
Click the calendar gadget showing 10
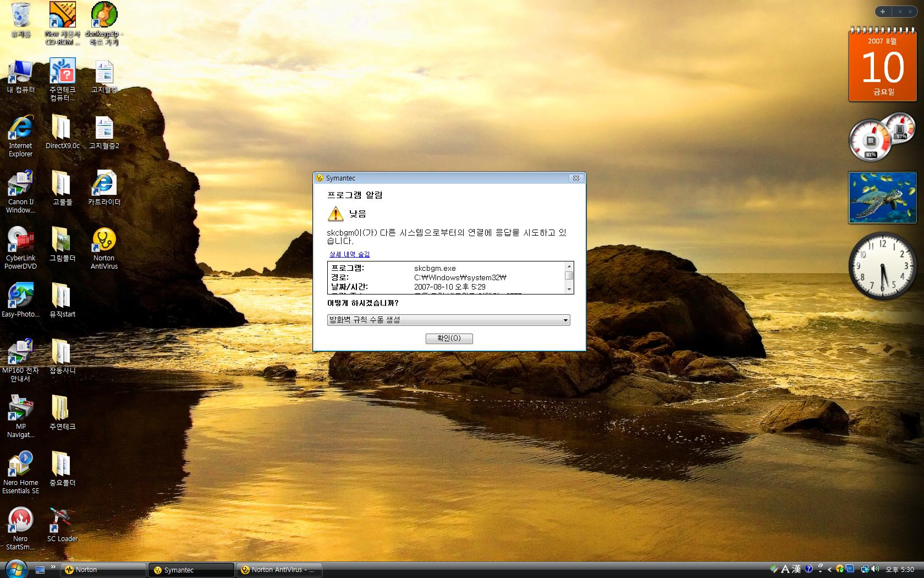coord(883,65)
